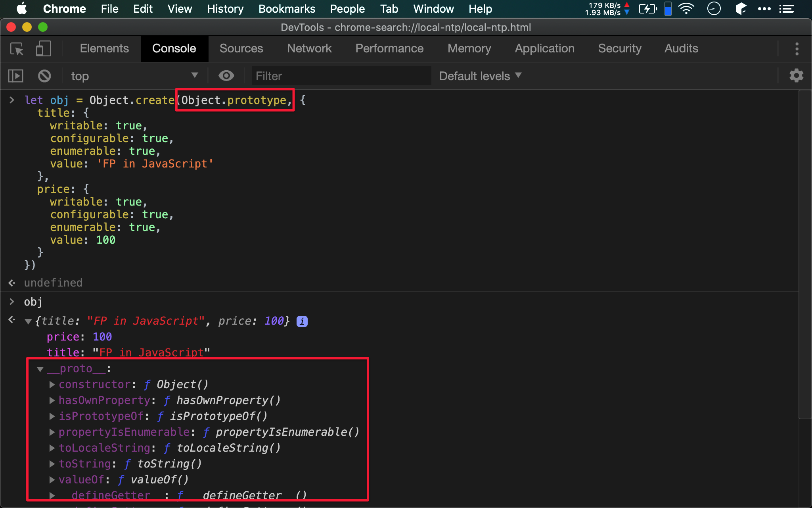Click the console vertical scrollbar

coord(805,254)
